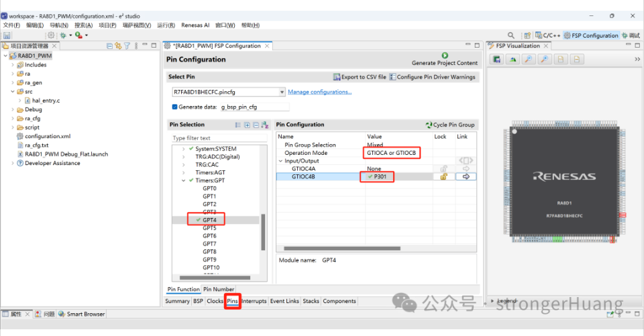Screen dimensions: 644x336
Task: Toggle the Generate data checkbox
Action: pyautogui.click(x=175, y=107)
